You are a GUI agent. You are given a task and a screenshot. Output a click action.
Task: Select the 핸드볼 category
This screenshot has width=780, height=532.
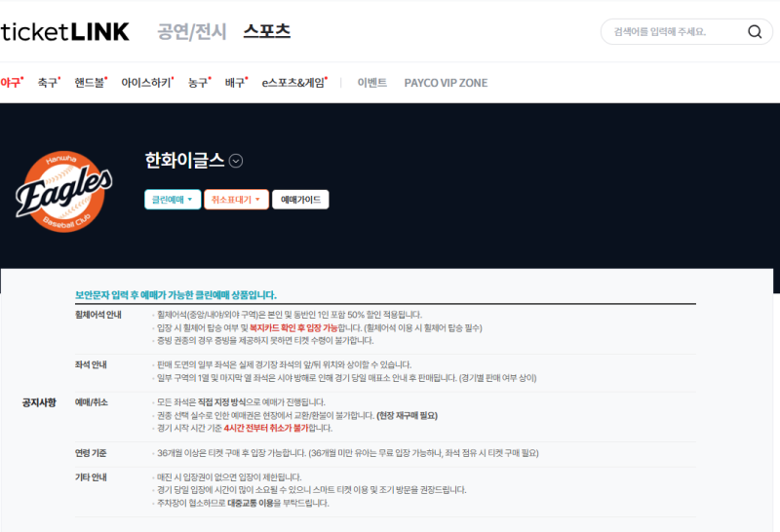pos(90,83)
